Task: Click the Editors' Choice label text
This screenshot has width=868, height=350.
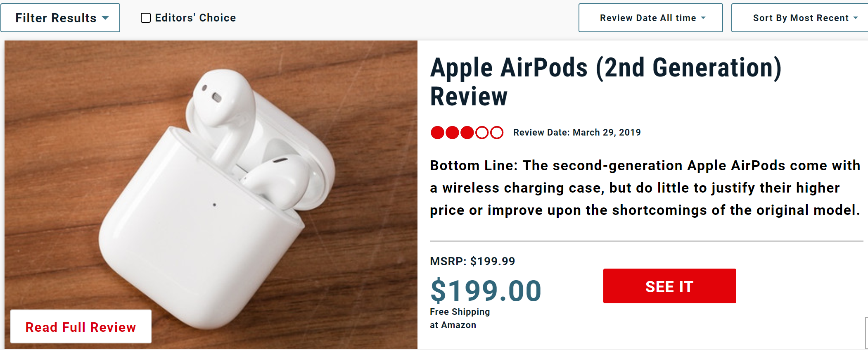Action: coord(195,18)
